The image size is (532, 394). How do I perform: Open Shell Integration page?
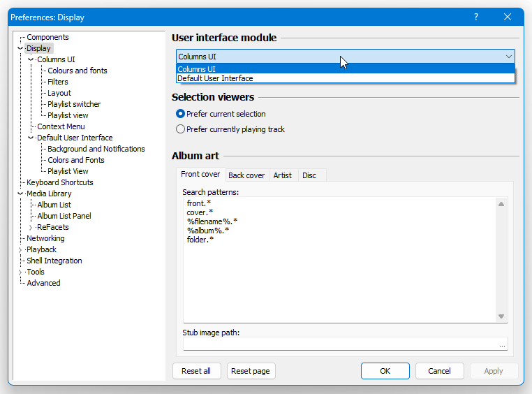(x=54, y=261)
